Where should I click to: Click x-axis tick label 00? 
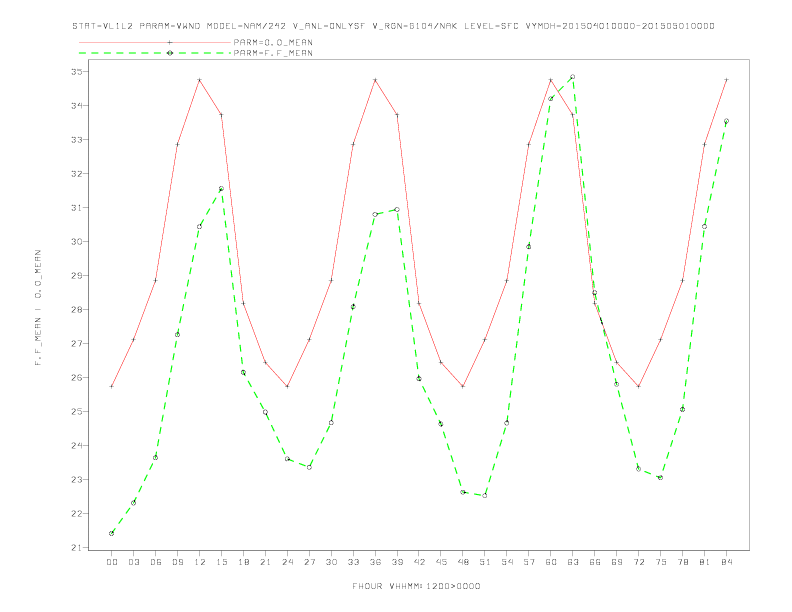(112, 562)
